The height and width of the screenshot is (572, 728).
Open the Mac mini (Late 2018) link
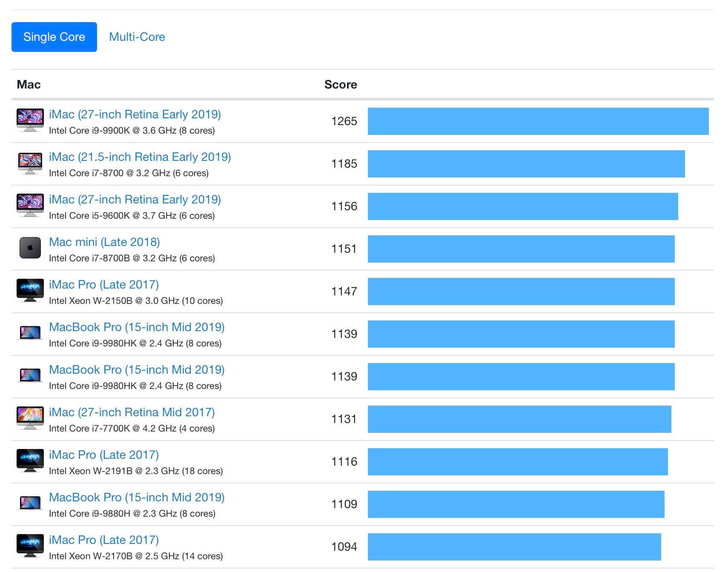click(x=104, y=242)
